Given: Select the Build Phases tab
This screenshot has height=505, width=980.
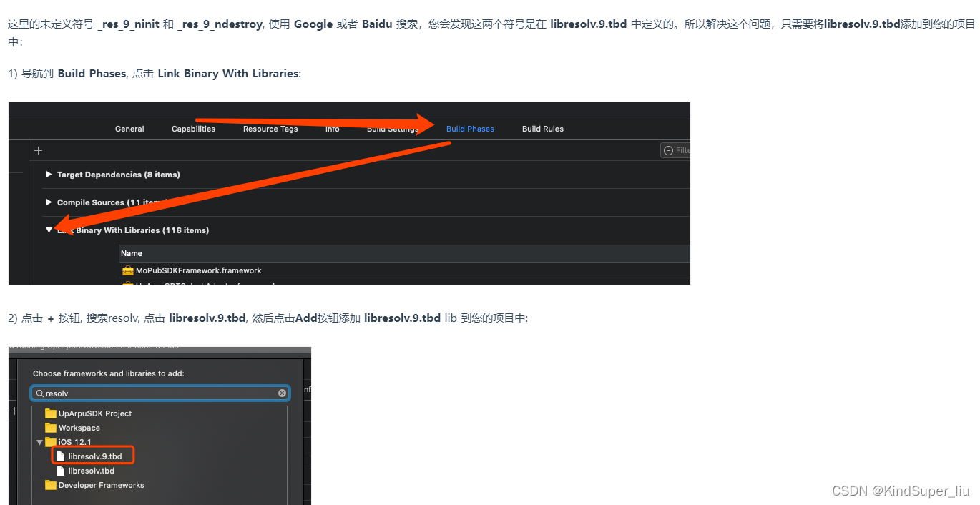Looking at the screenshot, I should (470, 129).
